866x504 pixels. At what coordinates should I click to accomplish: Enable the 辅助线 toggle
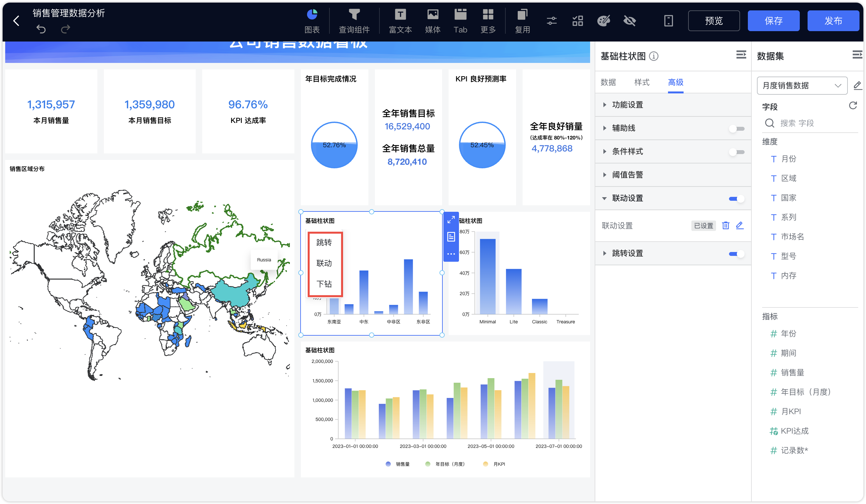click(736, 129)
